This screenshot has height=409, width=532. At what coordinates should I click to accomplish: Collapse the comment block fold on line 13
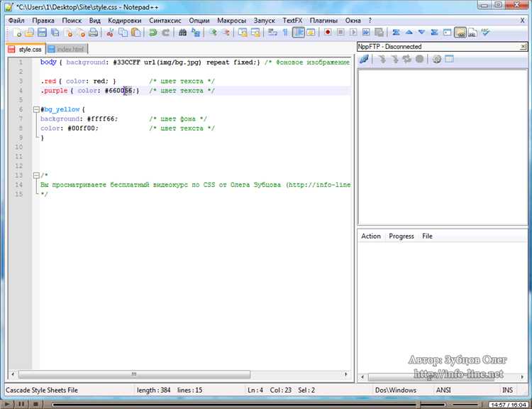(x=35, y=175)
